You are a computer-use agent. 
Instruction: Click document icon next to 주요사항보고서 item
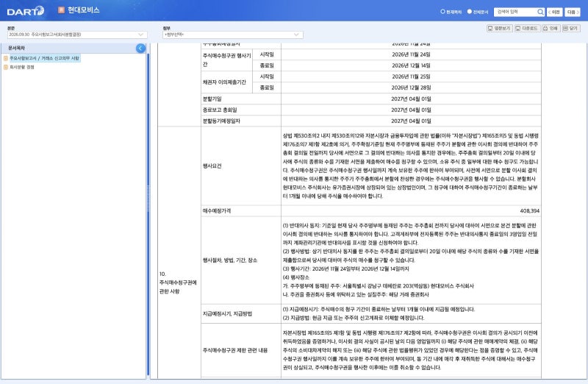[6, 58]
